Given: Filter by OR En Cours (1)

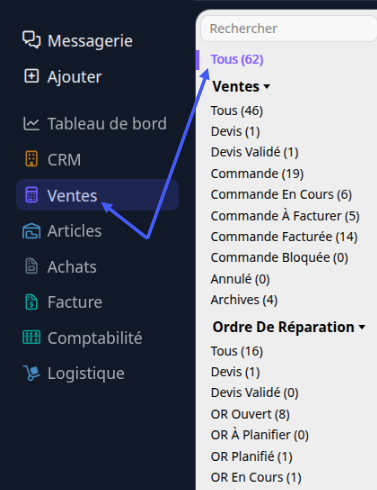Looking at the screenshot, I should (x=256, y=478).
